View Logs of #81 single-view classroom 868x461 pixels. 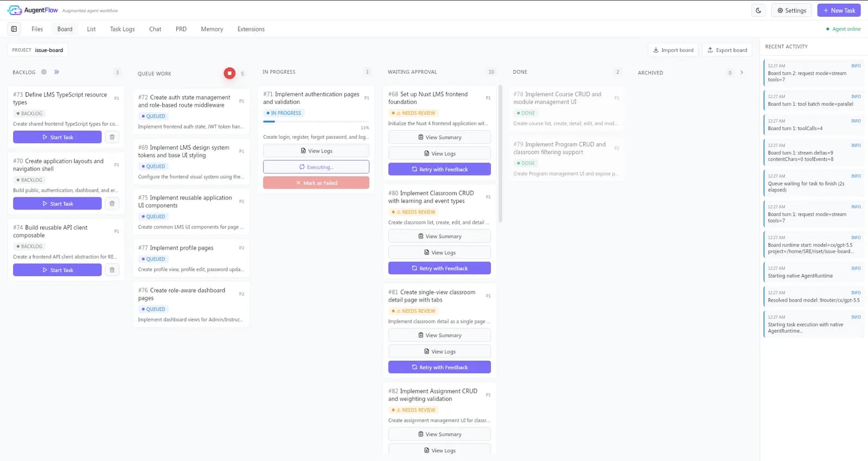click(x=439, y=351)
